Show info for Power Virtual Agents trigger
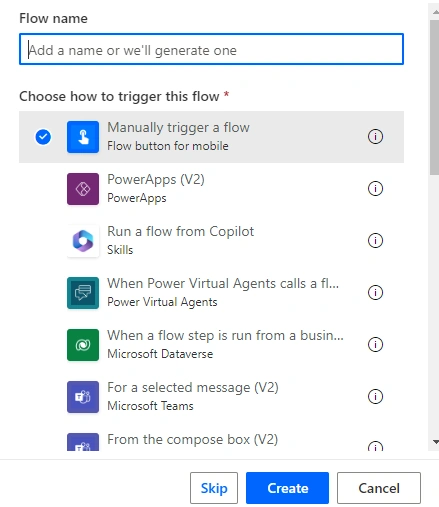This screenshot has width=439, height=507. click(x=375, y=293)
